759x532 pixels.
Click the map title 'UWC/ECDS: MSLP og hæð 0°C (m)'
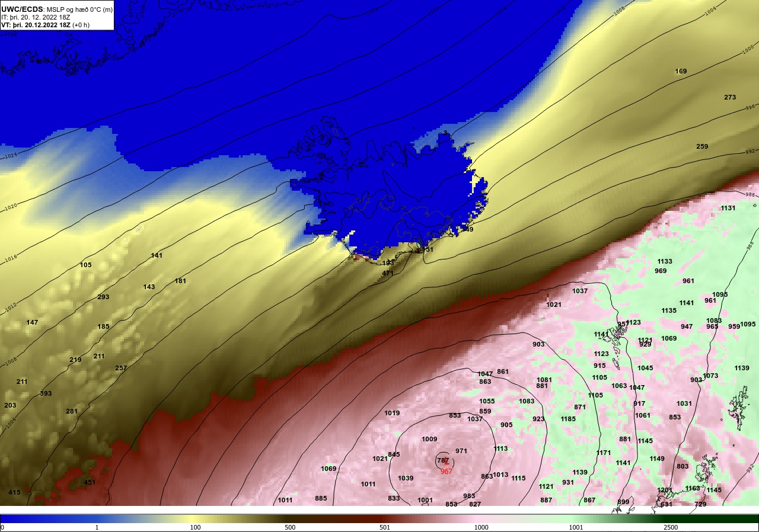pyautogui.click(x=56, y=9)
